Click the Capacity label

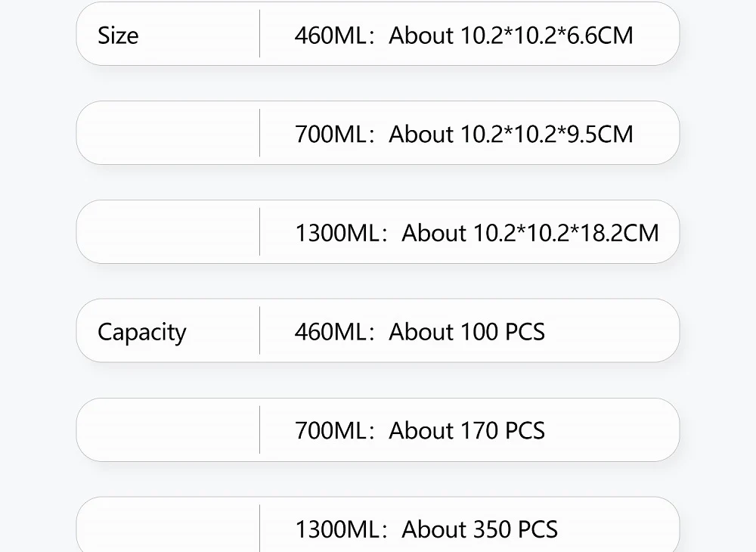coord(142,332)
